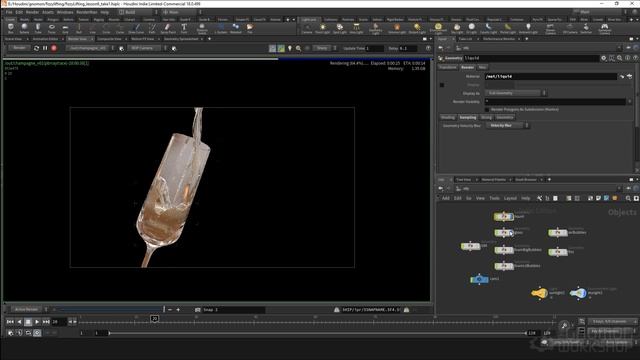
Task: Switch to Composite View tab
Action: (x=109, y=39)
